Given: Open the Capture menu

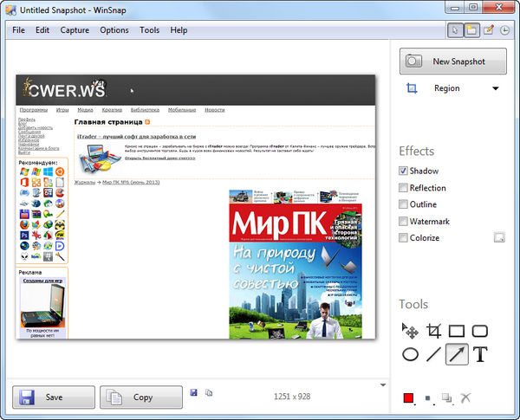Looking at the screenshot, I should [x=75, y=30].
